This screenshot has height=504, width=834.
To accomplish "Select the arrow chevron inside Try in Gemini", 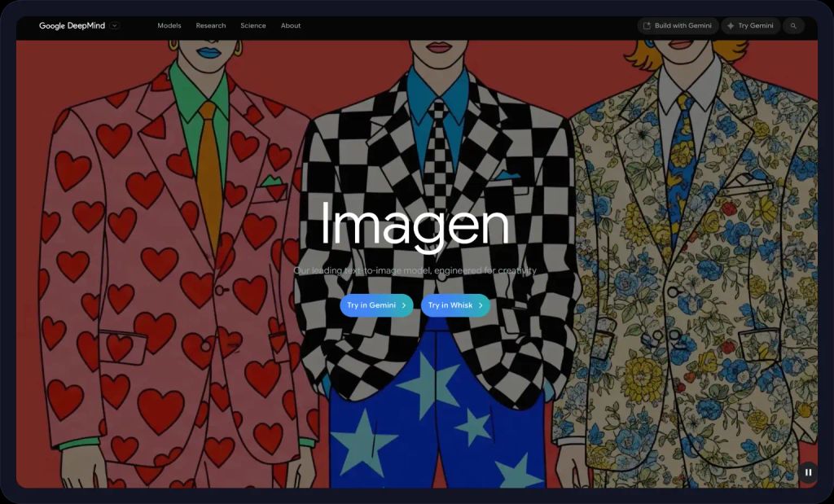I will click(403, 305).
